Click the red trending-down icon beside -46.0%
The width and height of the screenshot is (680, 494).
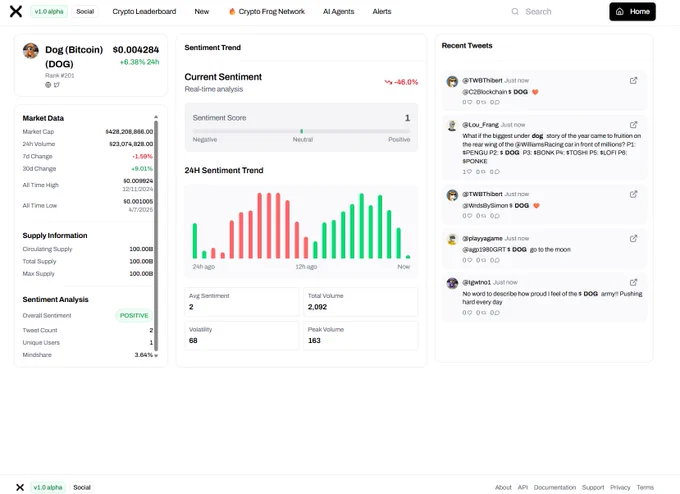388,82
